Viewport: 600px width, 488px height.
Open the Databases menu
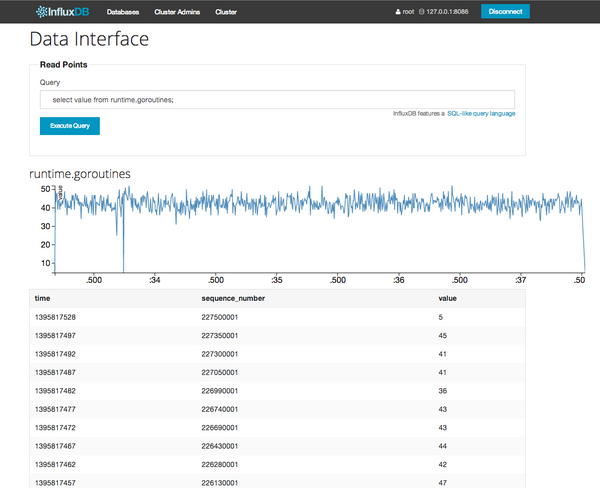point(123,12)
